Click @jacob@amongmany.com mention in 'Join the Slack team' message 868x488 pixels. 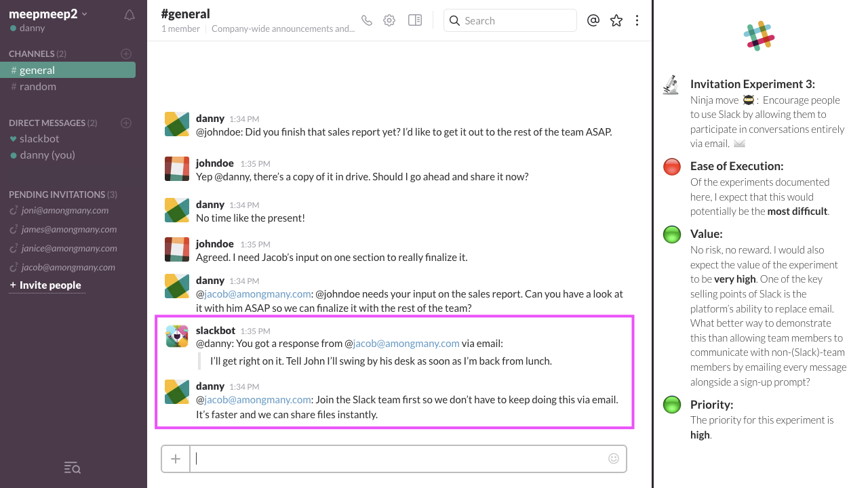(x=254, y=399)
